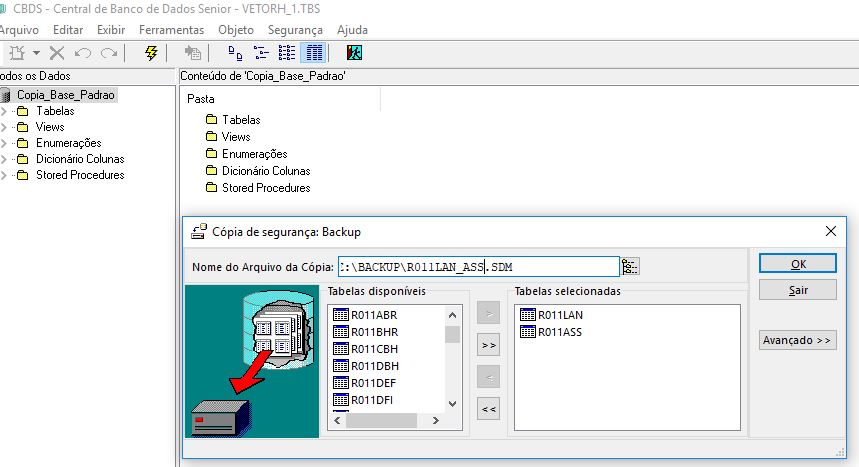The height and width of the screenshot is (467, 859).
Task: Click the Avançado >> button
Action: click(796, 340)
